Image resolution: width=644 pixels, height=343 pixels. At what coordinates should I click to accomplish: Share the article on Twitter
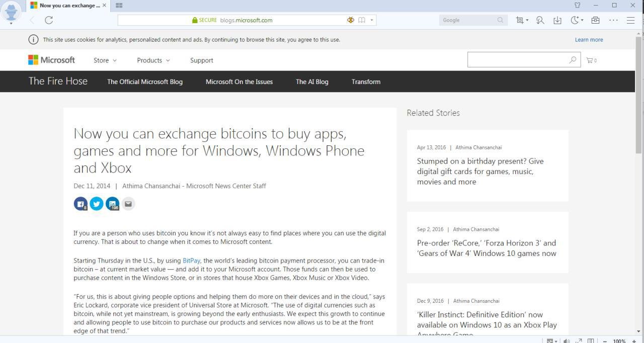[x=97, y=204]
